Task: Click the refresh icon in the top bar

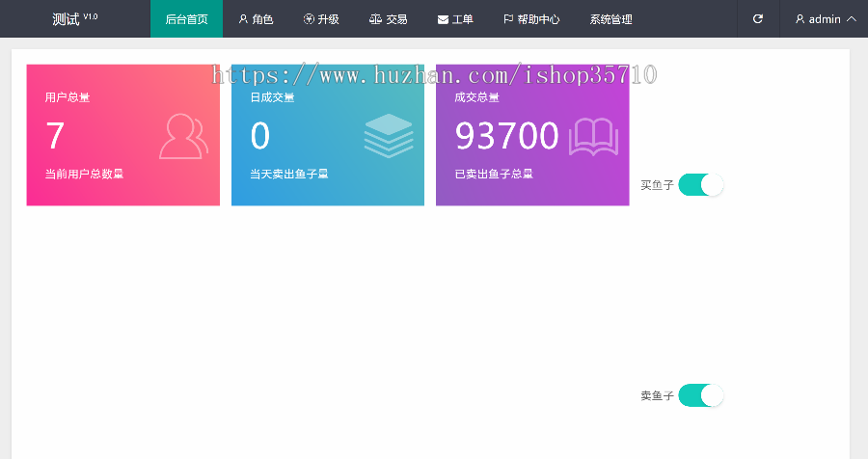Action: [758, 19]
